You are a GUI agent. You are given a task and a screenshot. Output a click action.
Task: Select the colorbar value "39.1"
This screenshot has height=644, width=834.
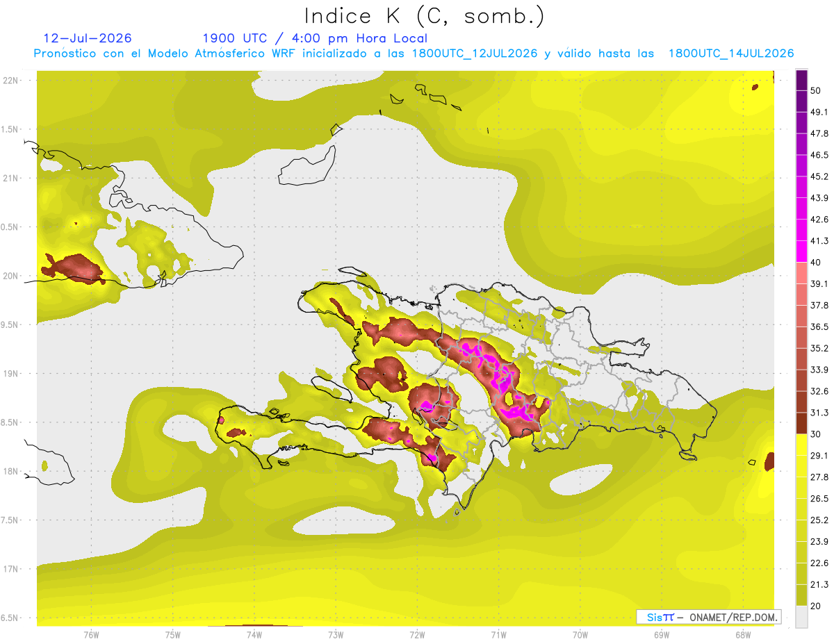pyautogui.click(x=819, y=283)
